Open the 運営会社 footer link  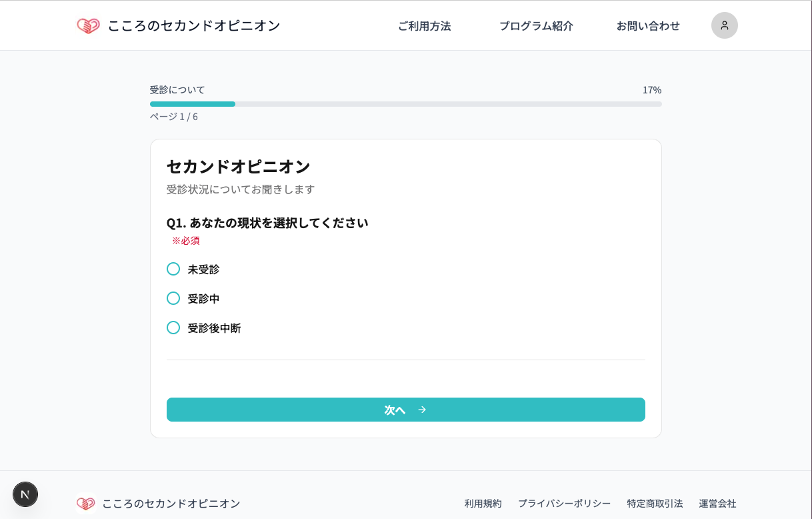pyautogui.click(x=717, y=504)
